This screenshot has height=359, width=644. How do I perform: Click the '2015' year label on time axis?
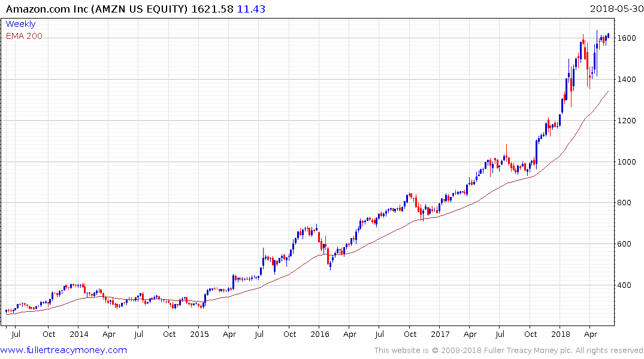tap(199, 334)
